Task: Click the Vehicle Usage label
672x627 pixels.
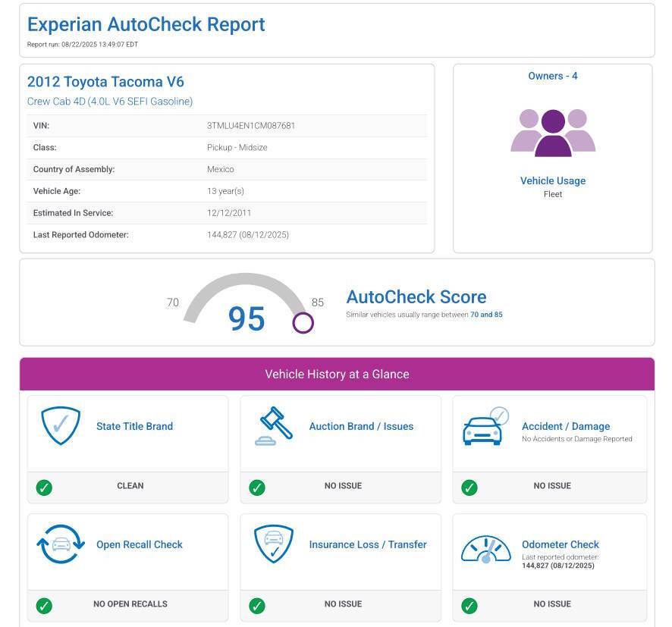Action: 553,180
